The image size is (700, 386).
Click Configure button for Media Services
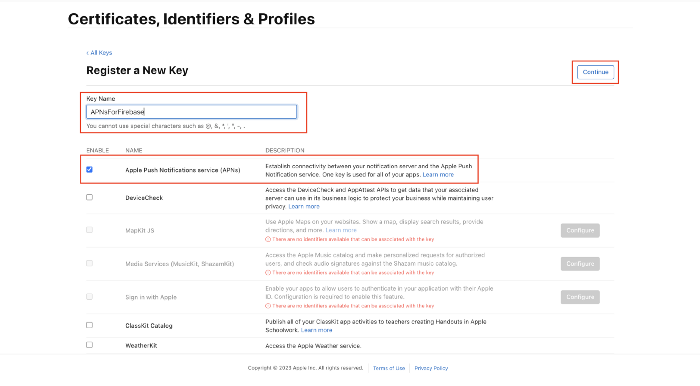pyautogui.click(x=580, y=264)
